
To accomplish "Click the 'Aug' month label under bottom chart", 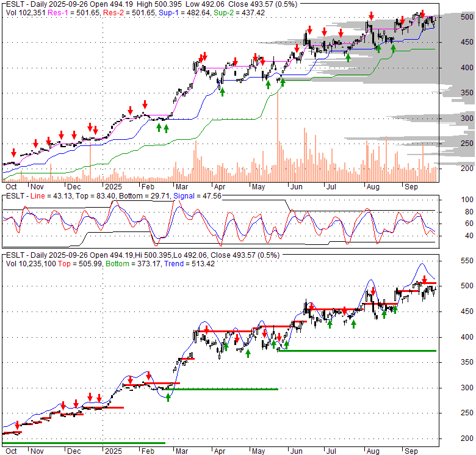I will [x=373, y=451].
